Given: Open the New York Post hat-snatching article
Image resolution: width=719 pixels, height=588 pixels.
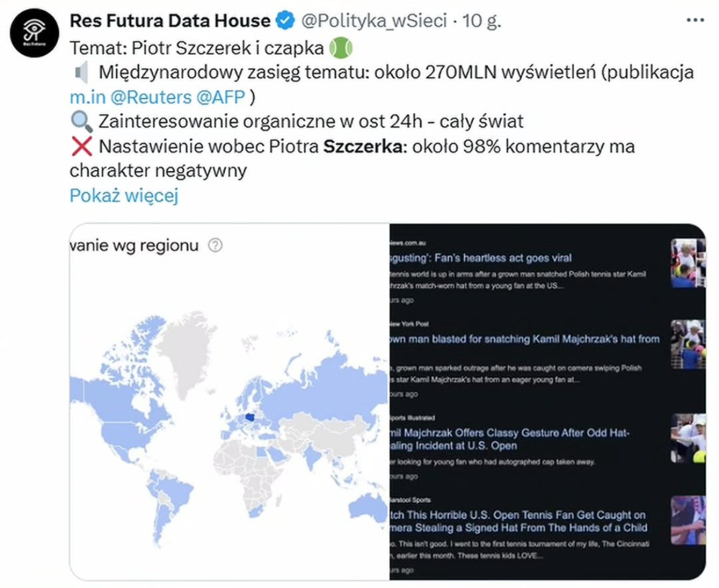Looking at the screenshot, I should [521, 339].
